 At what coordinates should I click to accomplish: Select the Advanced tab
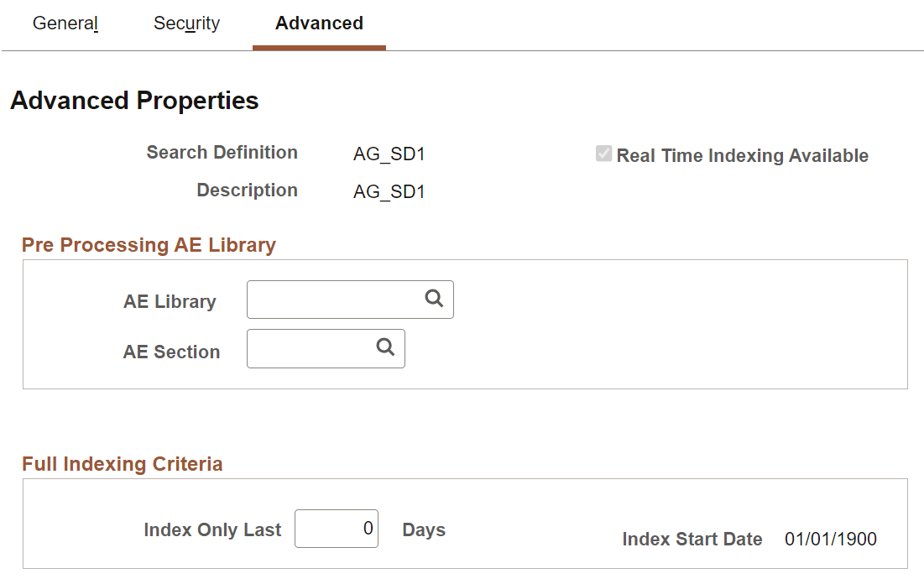[x=318, y=23]
